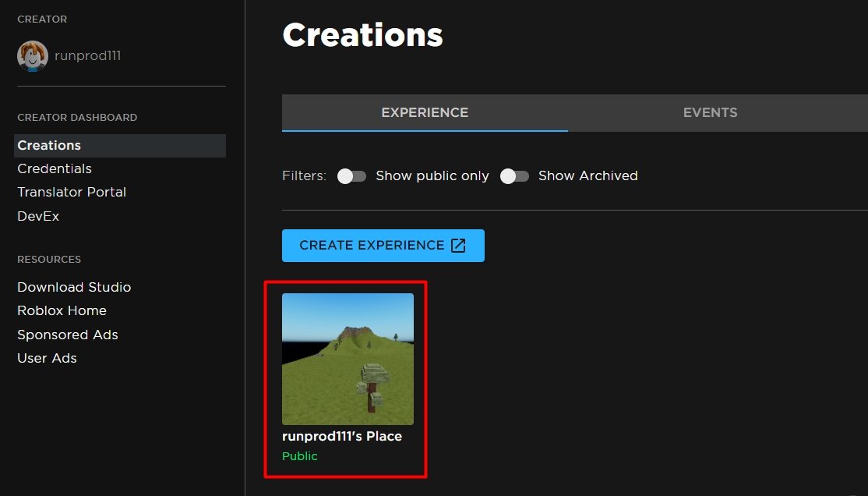
Task: Click the runprod111 avatar picture
Action: point(32,56)
